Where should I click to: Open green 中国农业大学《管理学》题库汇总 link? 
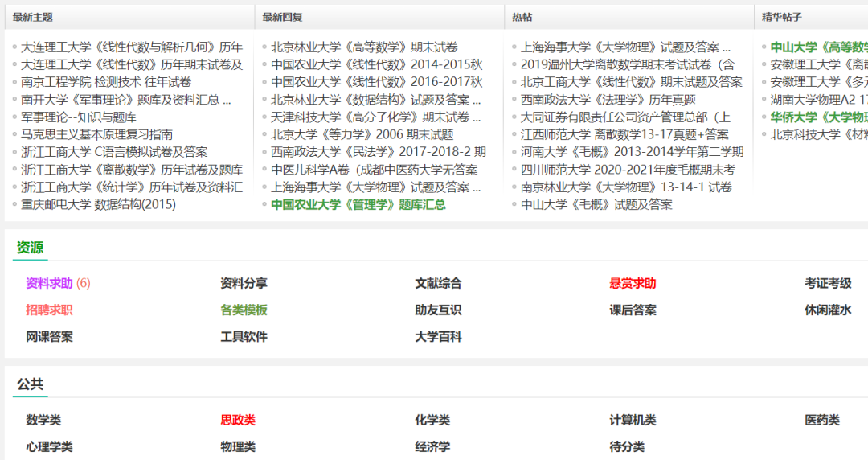click(358, 204)
